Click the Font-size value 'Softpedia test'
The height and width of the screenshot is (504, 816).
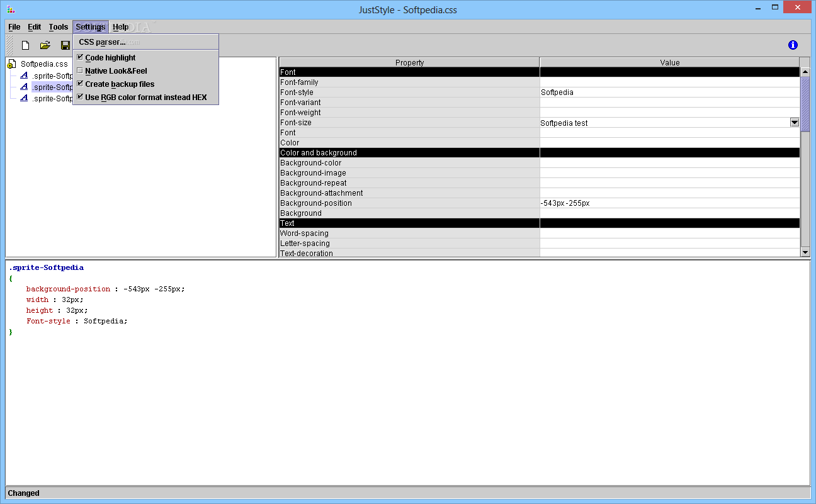665,123
